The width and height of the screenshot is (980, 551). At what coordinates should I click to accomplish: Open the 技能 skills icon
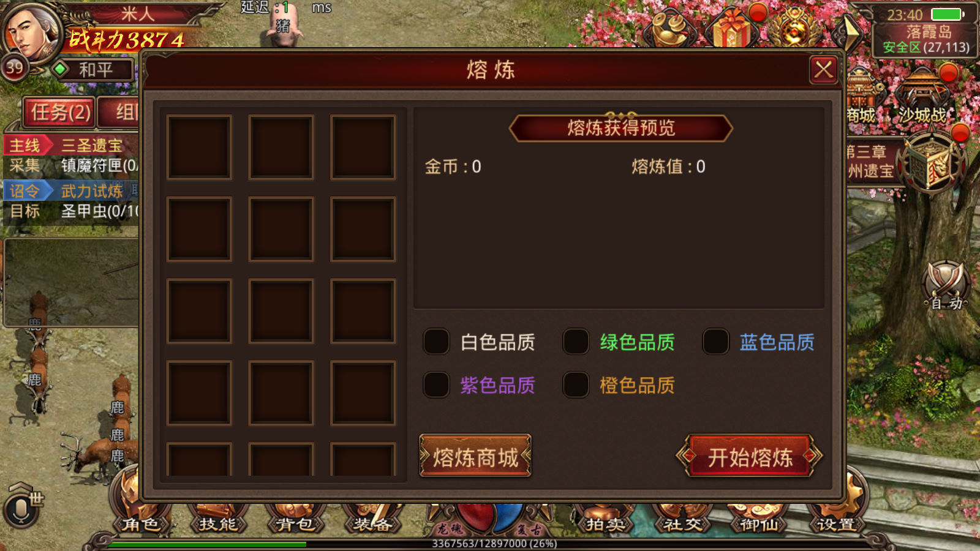217,519
